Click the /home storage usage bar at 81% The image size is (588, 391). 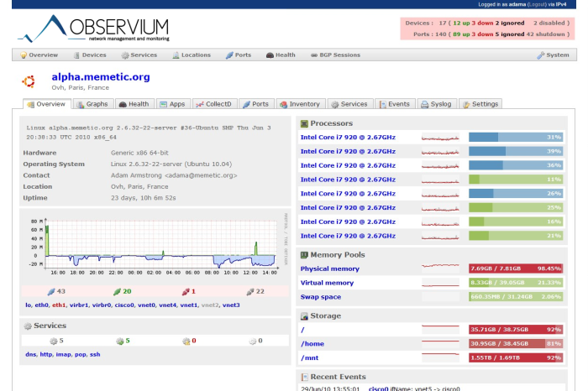click(516, 343)
